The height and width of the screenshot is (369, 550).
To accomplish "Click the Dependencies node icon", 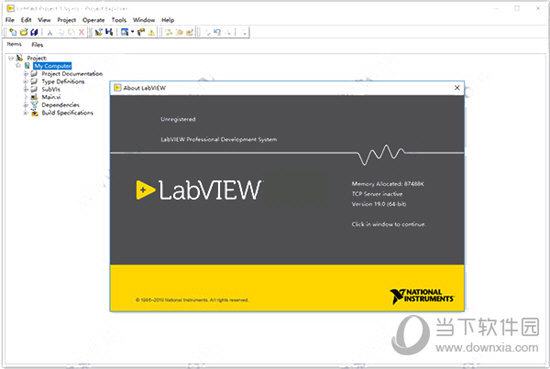I will tap(34, 105).
